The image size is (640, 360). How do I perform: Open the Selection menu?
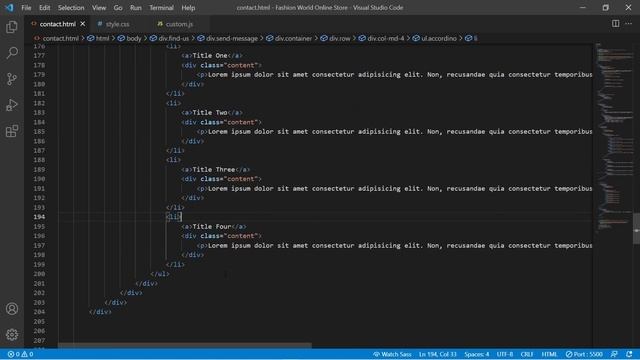[71, 8]
